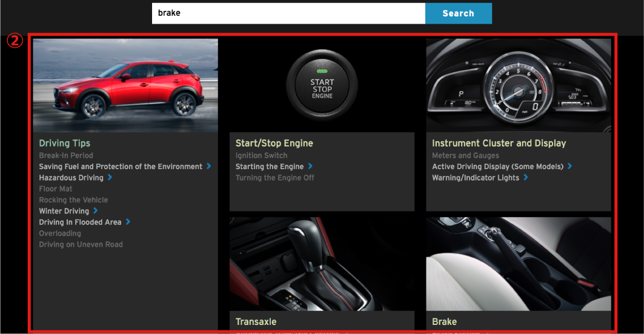644x334 pixels.
Task: Open the Start/Stop Engine heading
Action: click(274, 144)
